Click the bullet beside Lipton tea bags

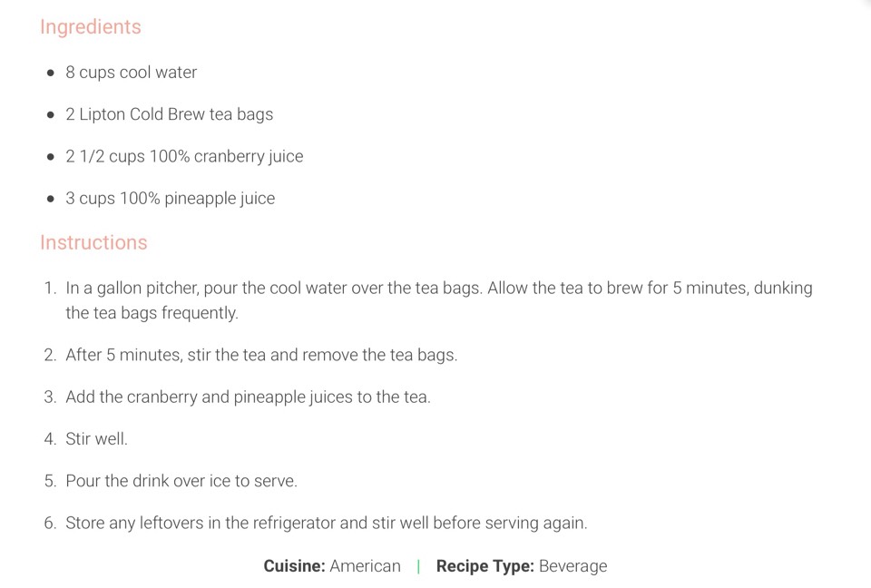(51, 115)
